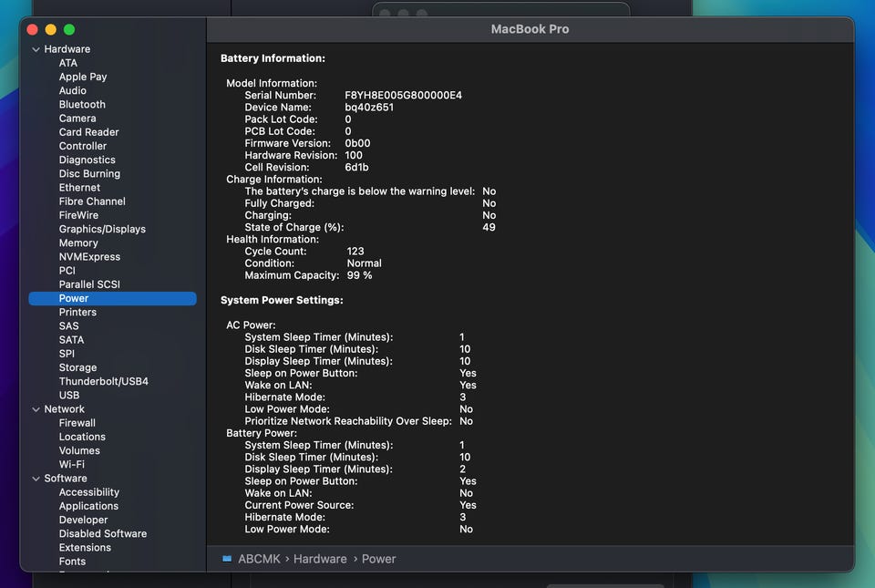Click the computer icon in the path bar
The height and width of the screenshot is (588, 875).
point(227,559)
